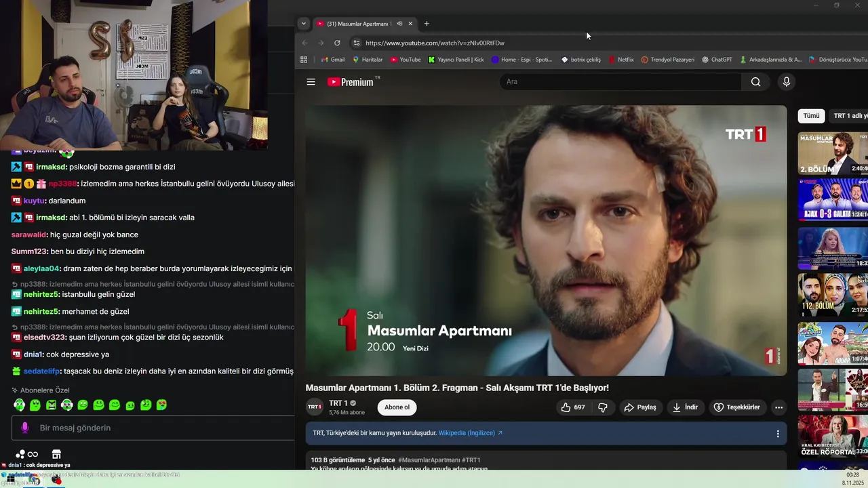Open TRT 1 channel avatar
The height and width of the screenshot is (488, 868).
coord(315,407)
